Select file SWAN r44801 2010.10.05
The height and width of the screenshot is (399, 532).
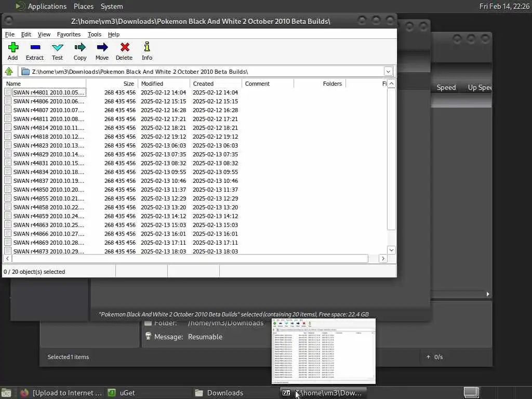[x=48, y=92]
